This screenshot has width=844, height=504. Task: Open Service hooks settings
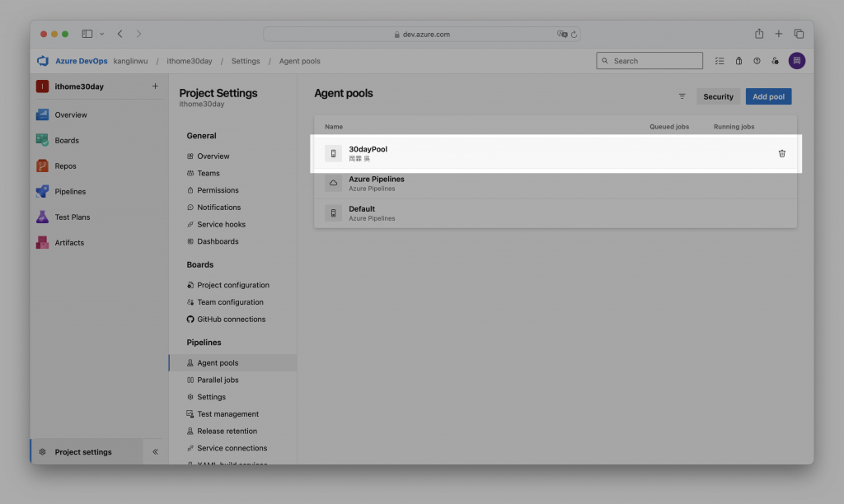(221, 224)
